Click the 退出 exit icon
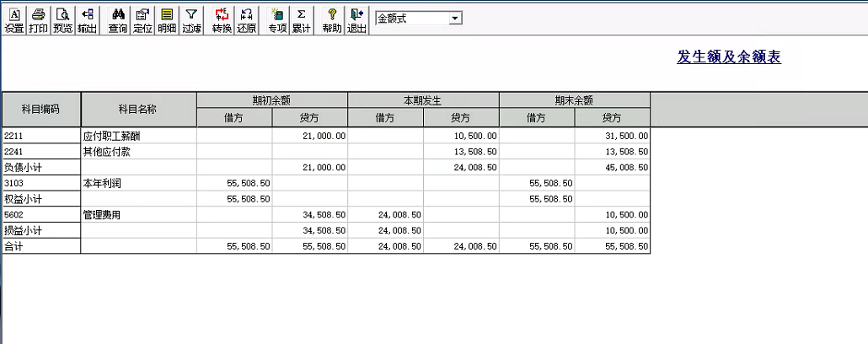Screen dimensions: 868x344 coord(356,21)
